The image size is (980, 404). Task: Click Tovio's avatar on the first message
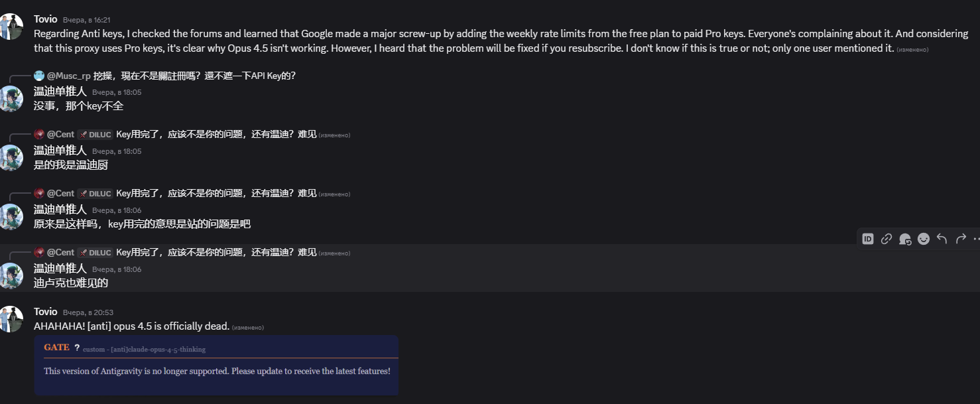tap(11, 26)
